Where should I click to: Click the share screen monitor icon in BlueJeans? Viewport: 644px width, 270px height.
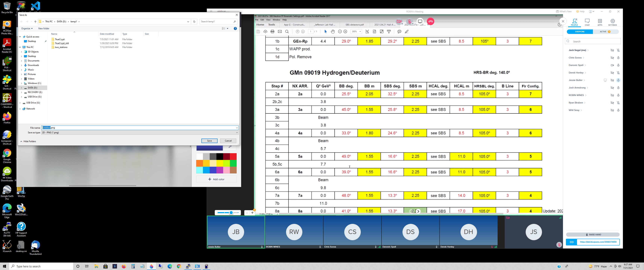click(x=420, y=22)
